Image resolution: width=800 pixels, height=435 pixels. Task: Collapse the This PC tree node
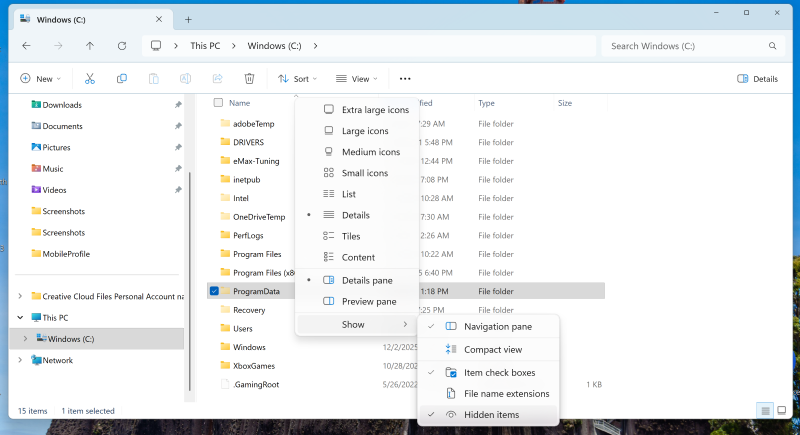click(20, 317)
